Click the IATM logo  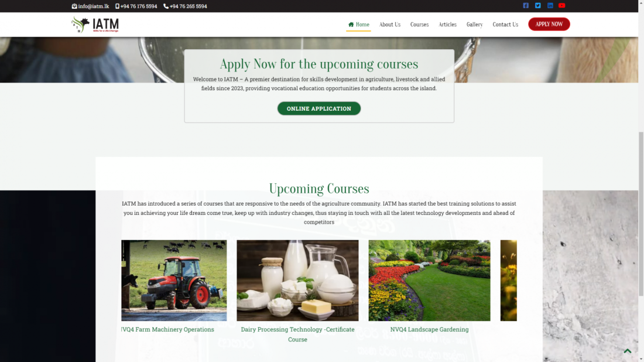tap(95, 25)
